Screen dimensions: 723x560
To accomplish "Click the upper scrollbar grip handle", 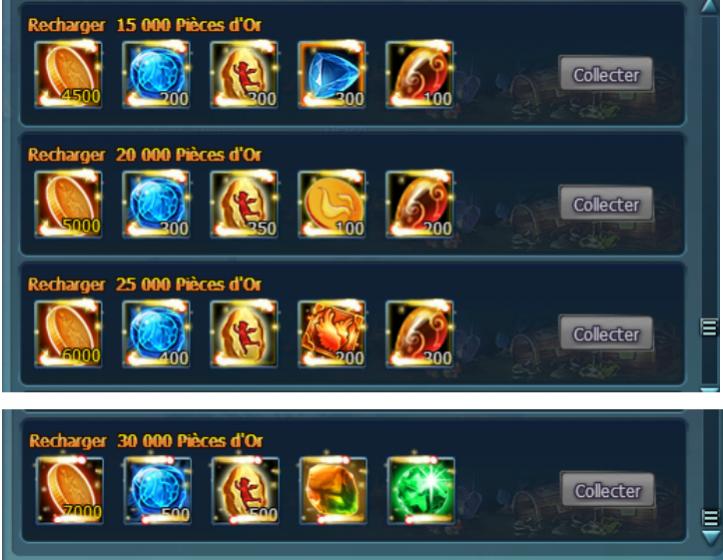I will tap(709, 327).
